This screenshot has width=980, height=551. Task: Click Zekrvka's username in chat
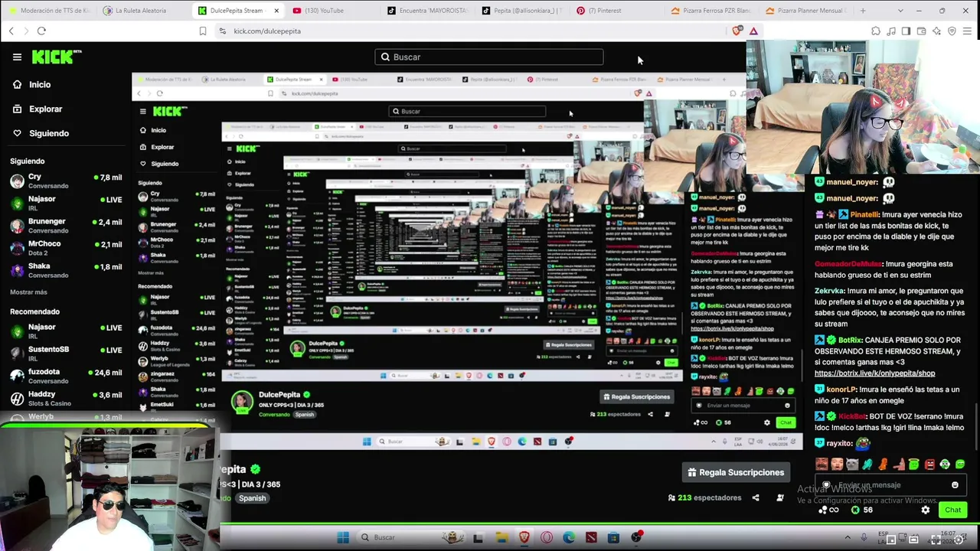829,291
